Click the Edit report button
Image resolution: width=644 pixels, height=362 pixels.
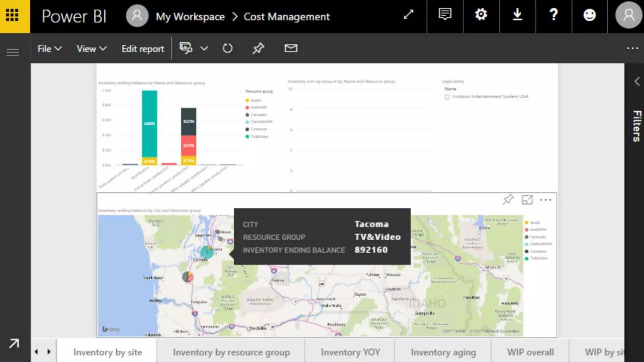click(x=143, y=49)
